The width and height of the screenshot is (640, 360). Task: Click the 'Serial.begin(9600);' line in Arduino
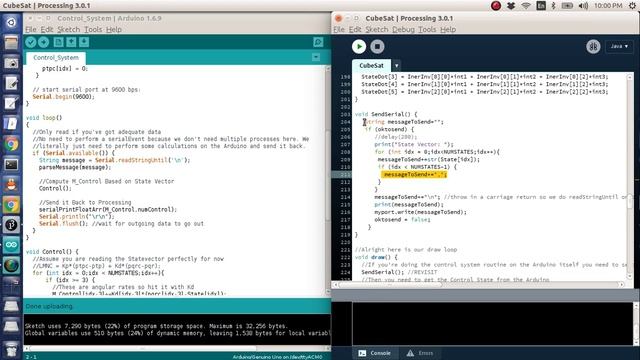pos(63,97)
